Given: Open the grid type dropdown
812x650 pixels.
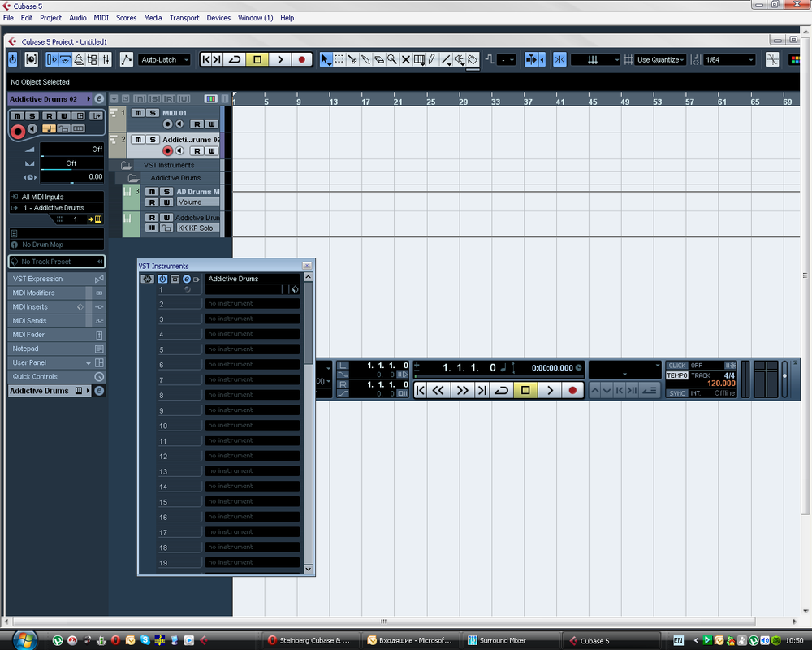Looking at the screenshot, I should click(595, 59).
